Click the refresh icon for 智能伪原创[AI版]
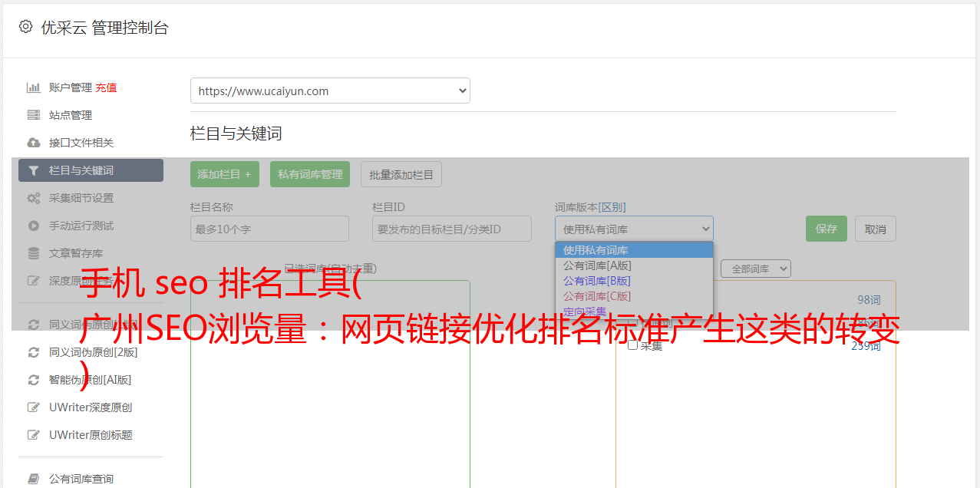The image size is (980, 488). click(x=33, y=380)
